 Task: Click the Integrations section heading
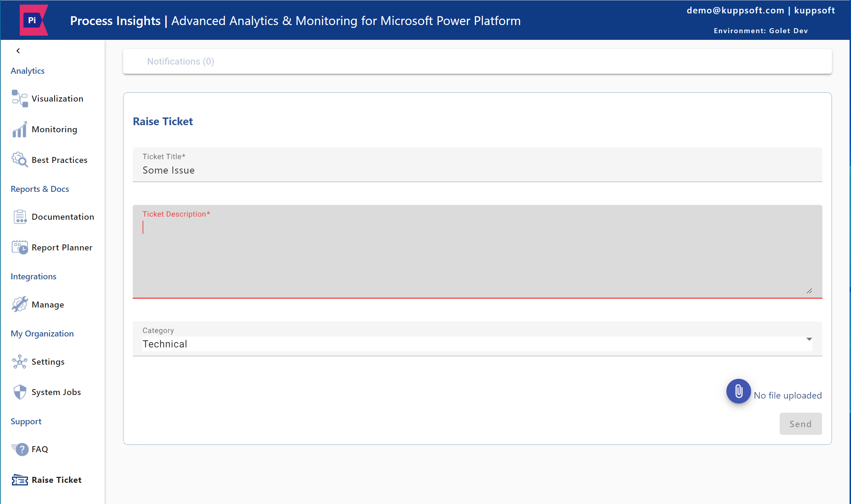[x=34, y=277]
